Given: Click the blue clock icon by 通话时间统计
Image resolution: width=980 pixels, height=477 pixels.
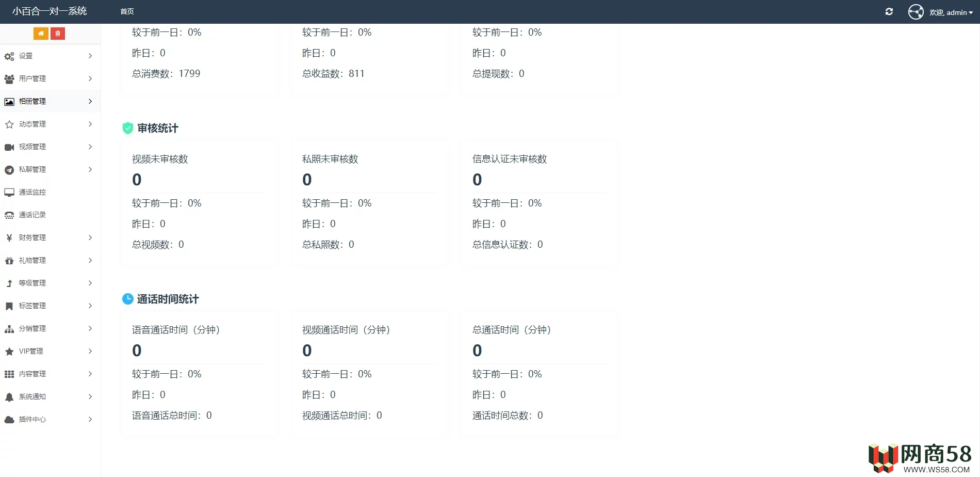Looking at the screenshot, I should point(128,299).
